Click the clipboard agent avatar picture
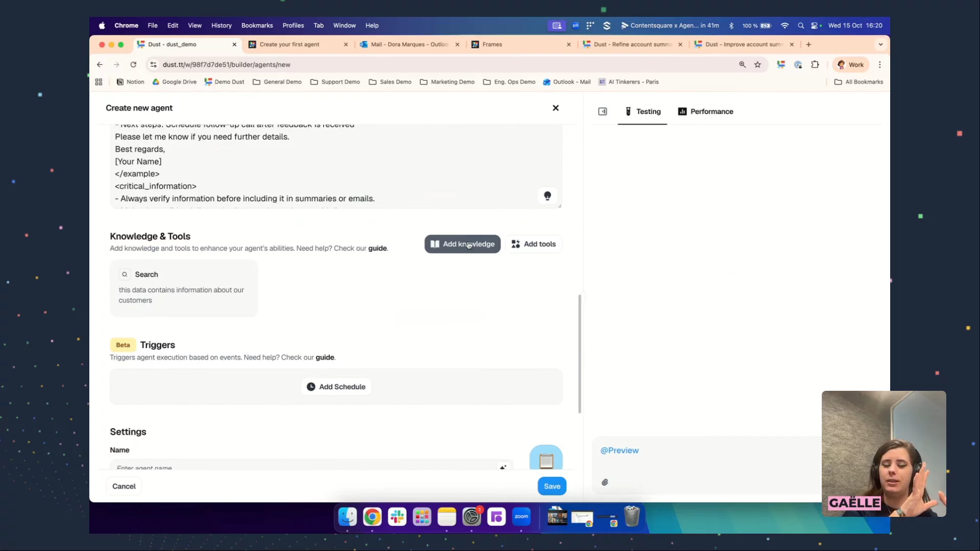 546,459
